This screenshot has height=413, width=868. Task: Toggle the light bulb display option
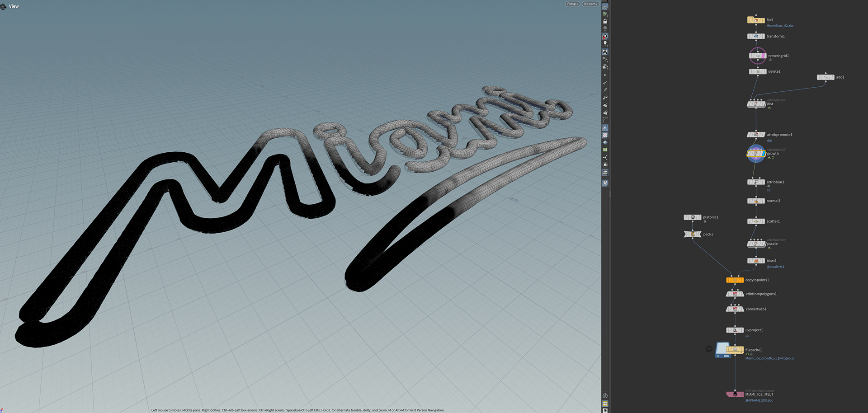tap(605, 44)
